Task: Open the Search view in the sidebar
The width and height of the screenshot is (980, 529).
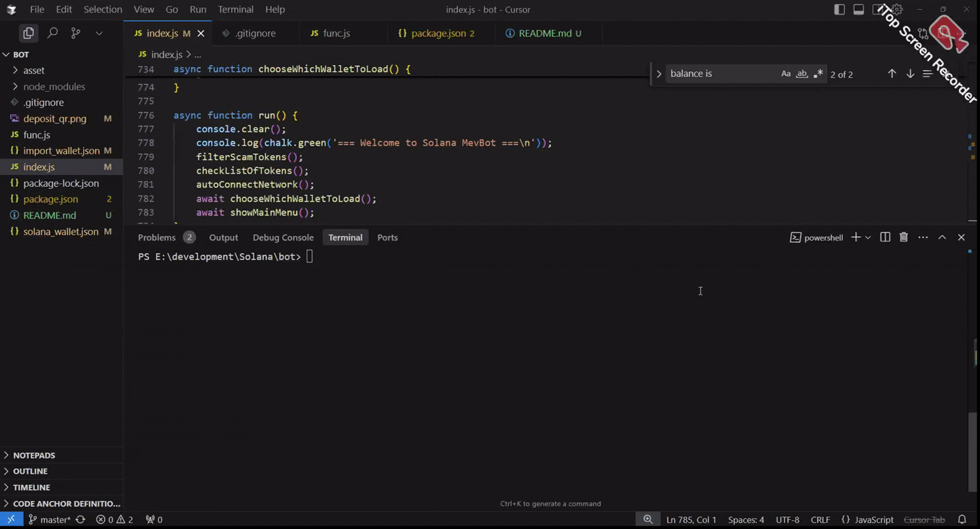Action: 52,33
